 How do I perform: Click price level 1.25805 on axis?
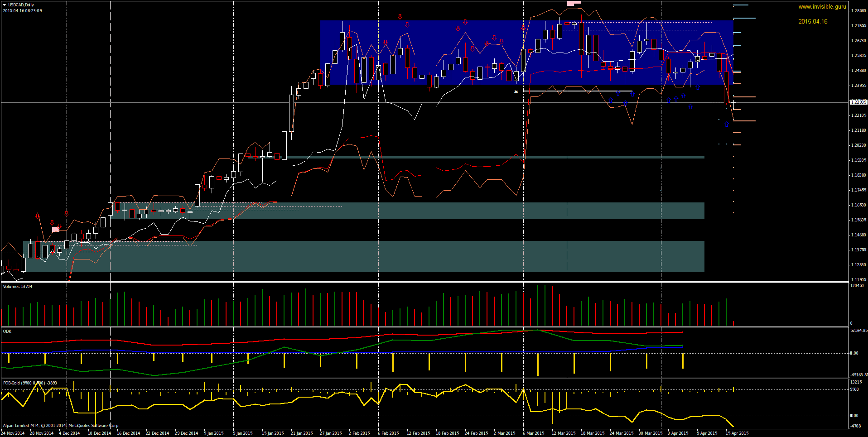tap(858, 56)
